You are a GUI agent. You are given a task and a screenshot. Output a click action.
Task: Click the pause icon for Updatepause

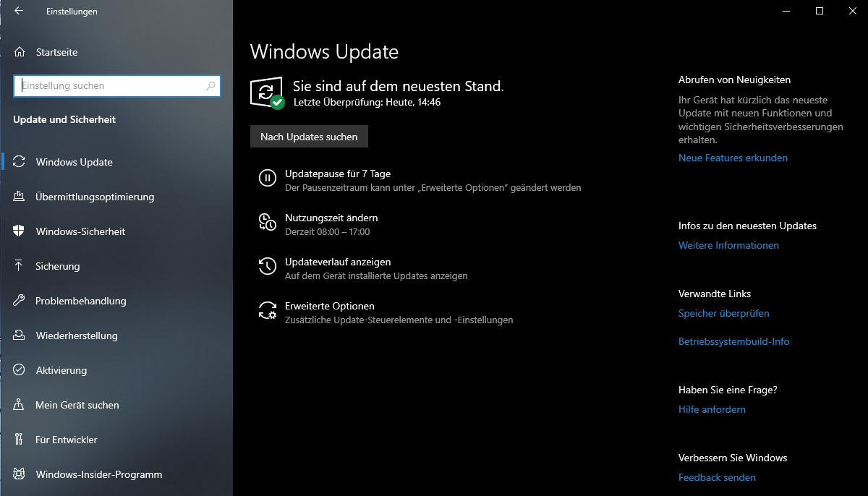pos(268,178)
